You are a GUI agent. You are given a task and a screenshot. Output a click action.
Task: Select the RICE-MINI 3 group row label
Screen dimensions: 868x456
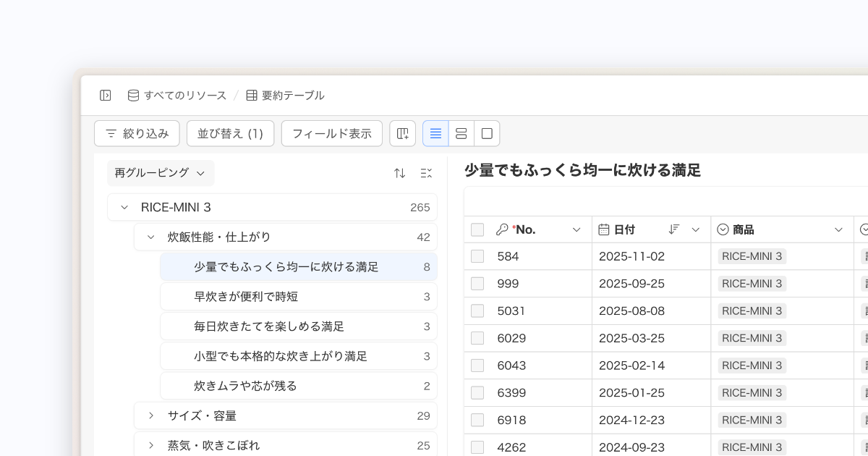tap(176, 207)
